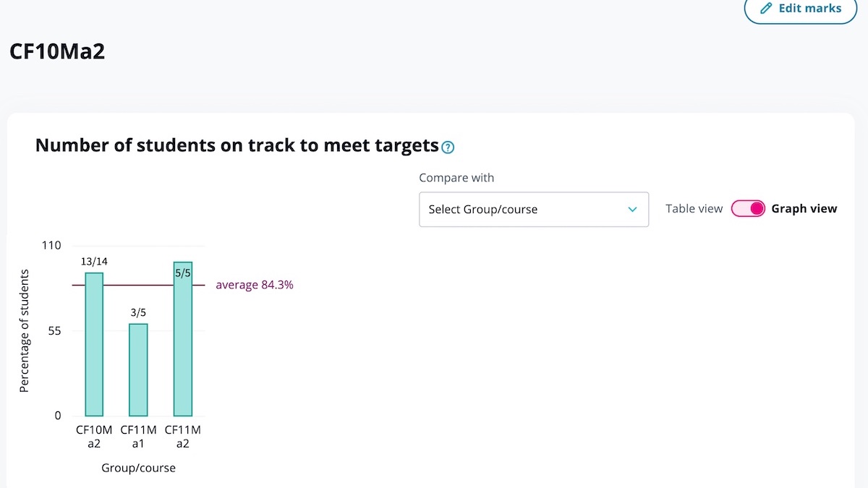Select the CF11Ma1 bar showing 3/5
Image resolution: width=868 pixels, height=488 pixels.
point(137,369)
